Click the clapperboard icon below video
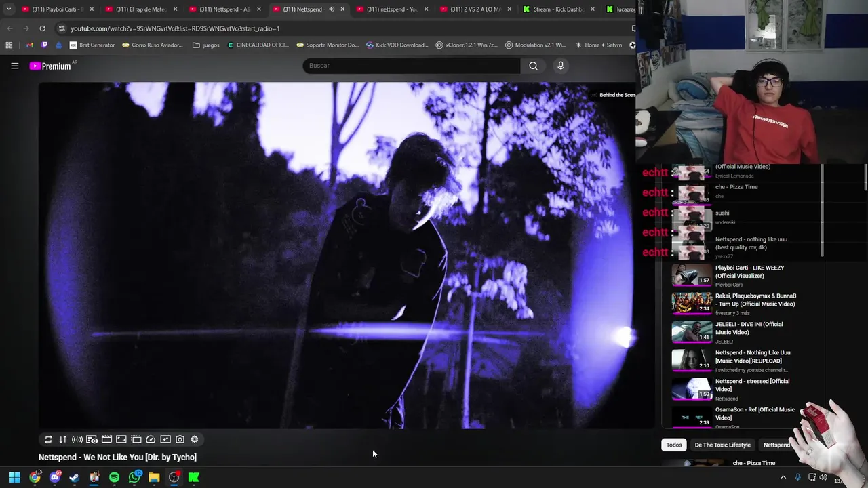The height and width of the screenshot is (488, 868). pyautogui.click(x=106, y=439)
